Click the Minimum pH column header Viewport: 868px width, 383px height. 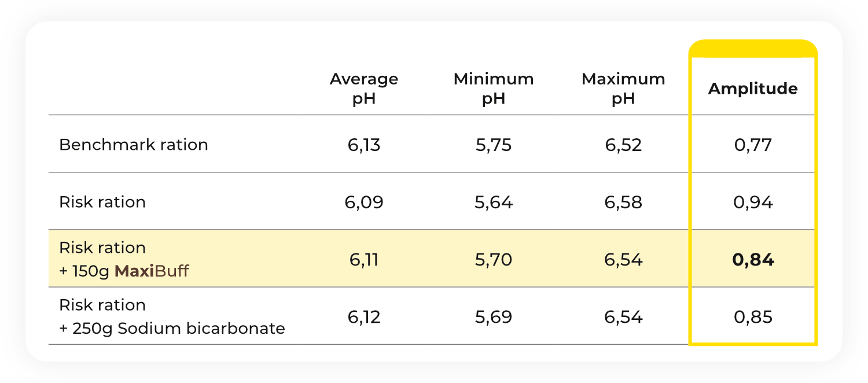[494, 89]
